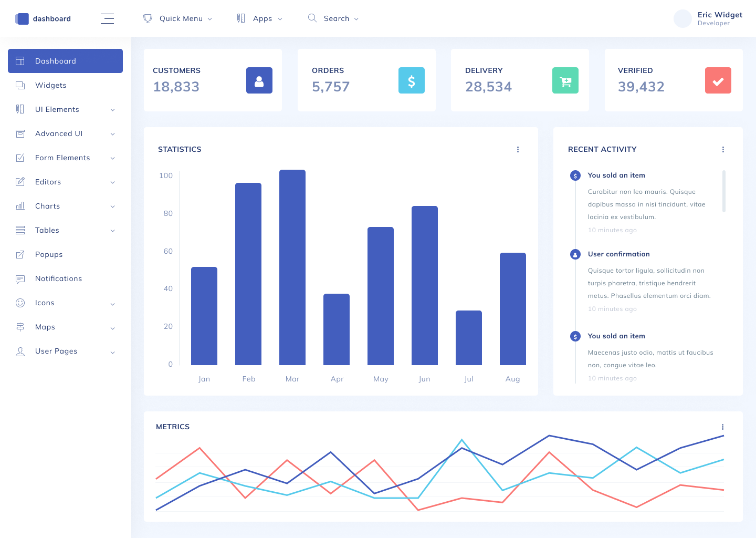Click the dollar icon on the Orders card
Viewport: 756px width, 538px height.
[x=412, y=80]
